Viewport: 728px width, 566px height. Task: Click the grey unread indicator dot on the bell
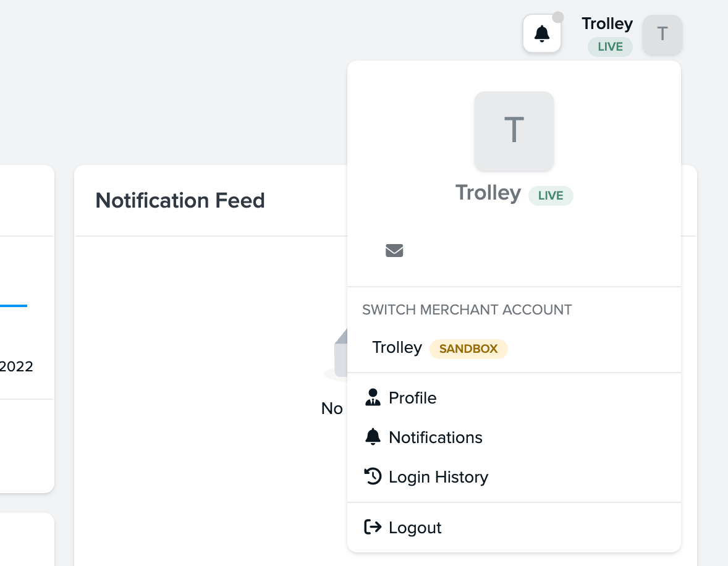[x=557, y=18]
